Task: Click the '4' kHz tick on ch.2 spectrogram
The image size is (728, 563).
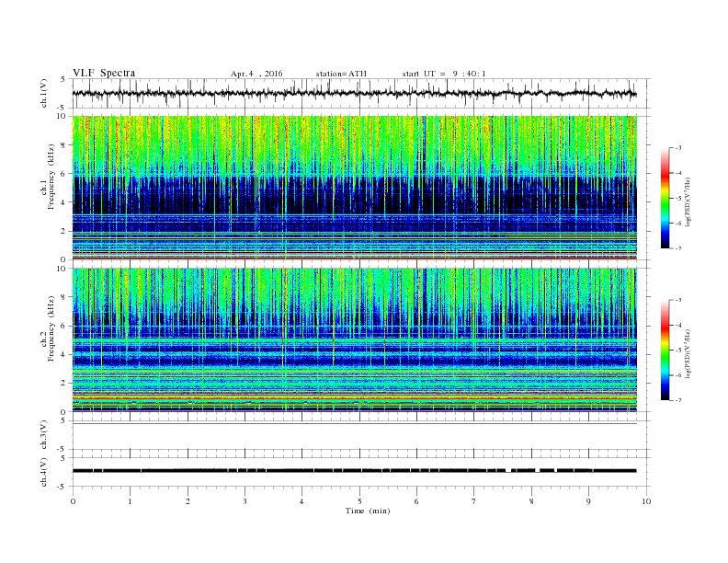Action: (64, 354)
